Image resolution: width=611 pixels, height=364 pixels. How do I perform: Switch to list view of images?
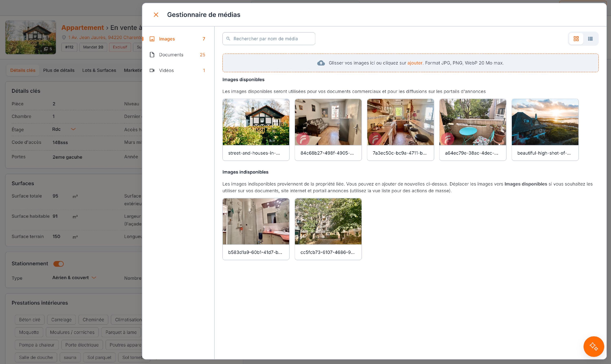[590, 39]
